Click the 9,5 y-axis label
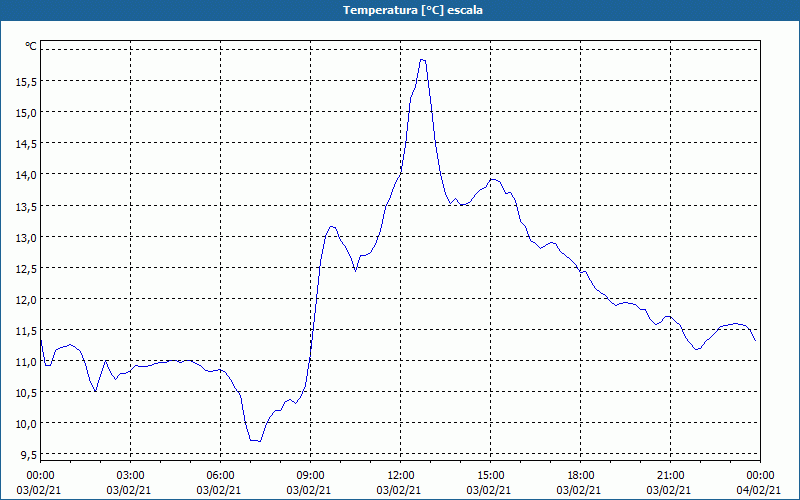The image size is (800, 500). pyautogui.click(x=29, y=455)
